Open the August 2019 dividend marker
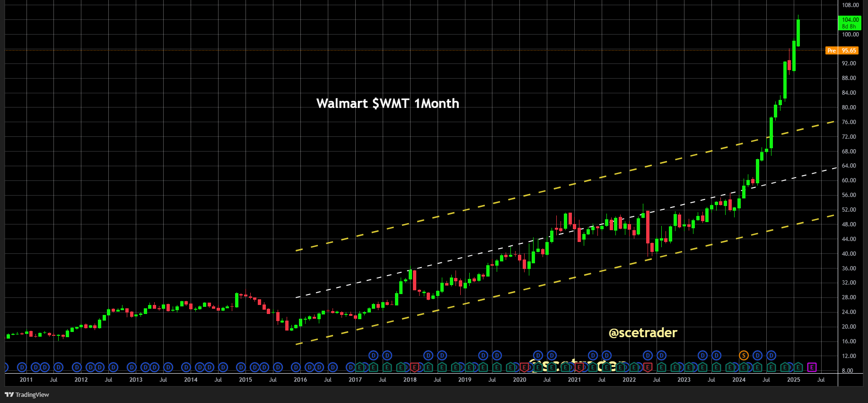The image size is (868, 403). 497,355
